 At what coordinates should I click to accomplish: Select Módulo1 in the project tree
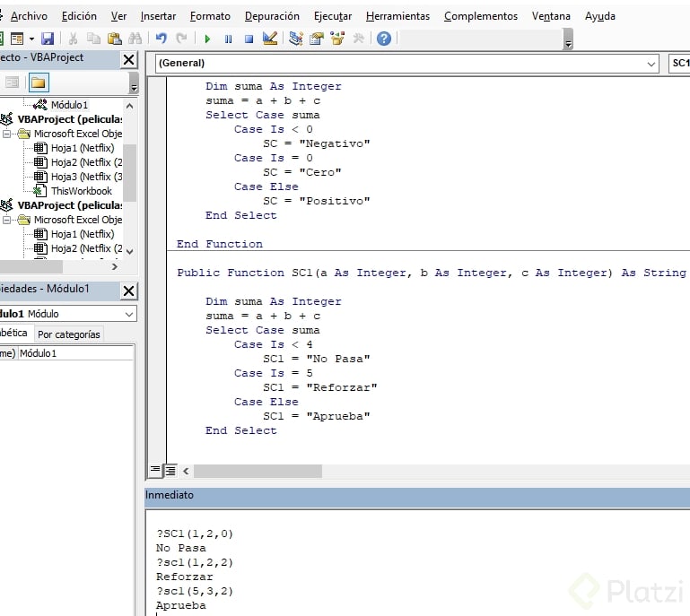point(69,105)
